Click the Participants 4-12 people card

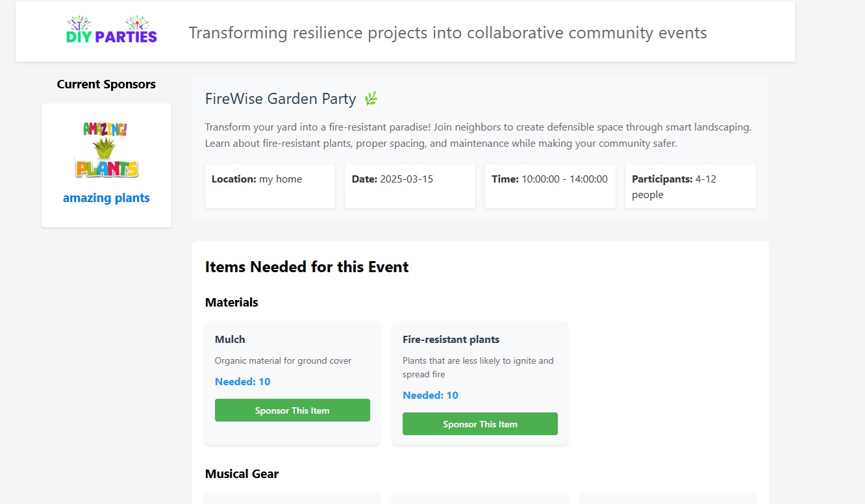pos(690,186)
